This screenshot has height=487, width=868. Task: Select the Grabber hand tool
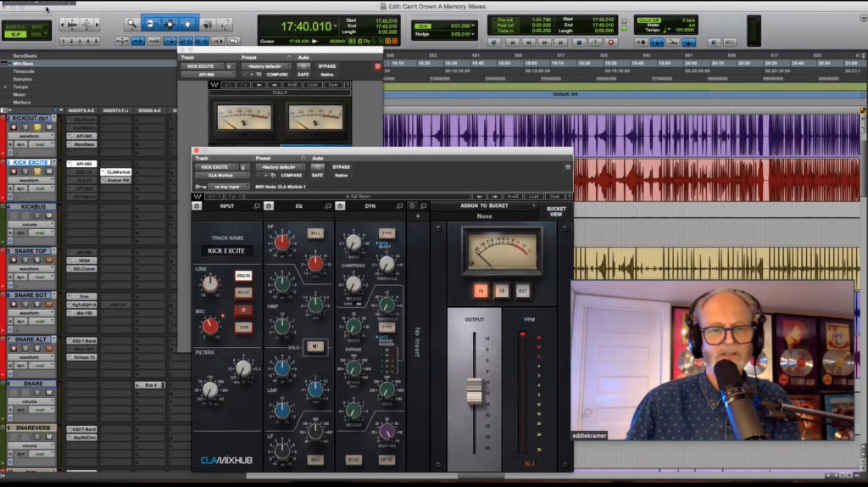187,24
